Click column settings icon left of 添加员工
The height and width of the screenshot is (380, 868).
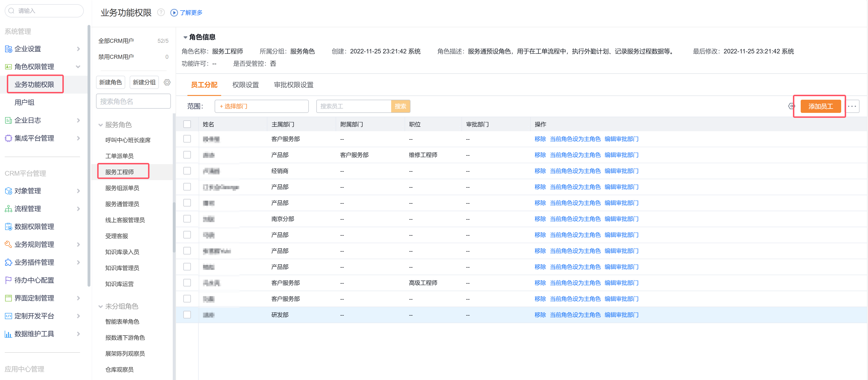pos(791,106)
